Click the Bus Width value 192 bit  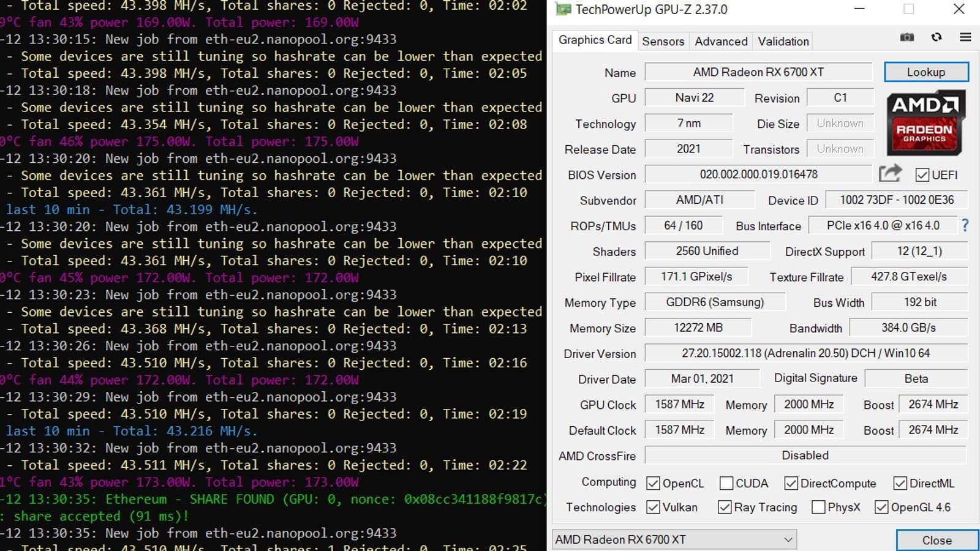pos(920,302)
